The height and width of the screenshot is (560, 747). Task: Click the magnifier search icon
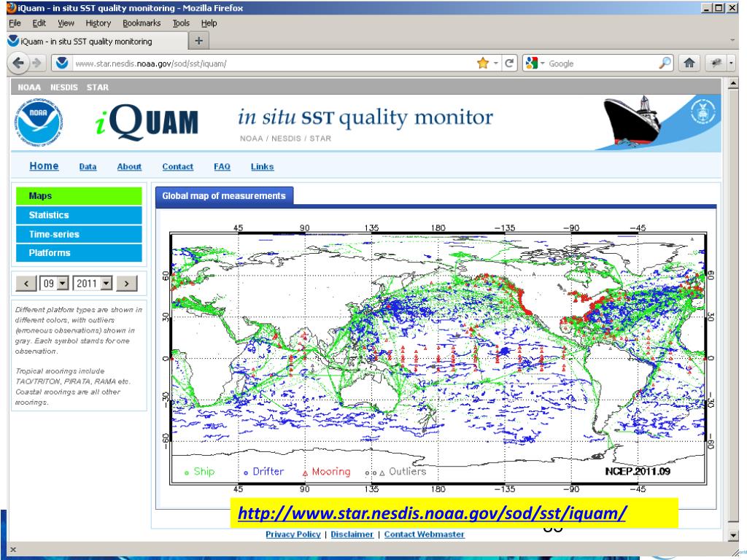(x=665, y=63)
